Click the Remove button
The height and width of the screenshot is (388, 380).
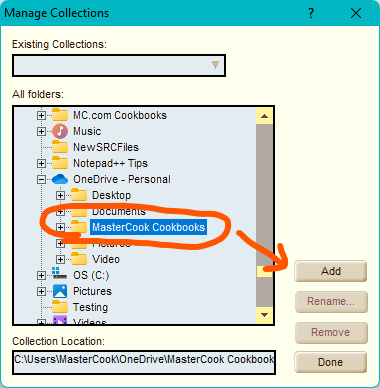(331, 332)
